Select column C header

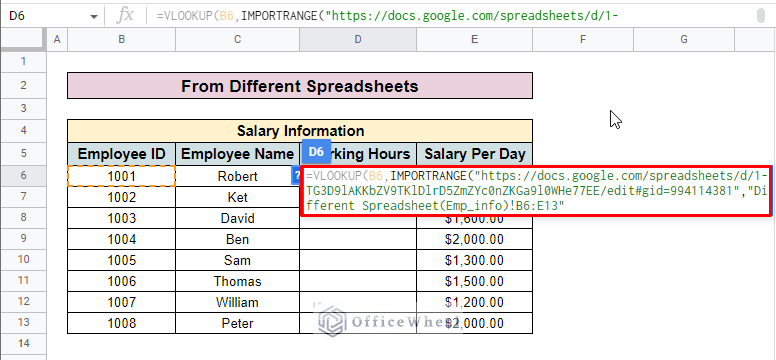pyautogui.click(x=238, y=40)
